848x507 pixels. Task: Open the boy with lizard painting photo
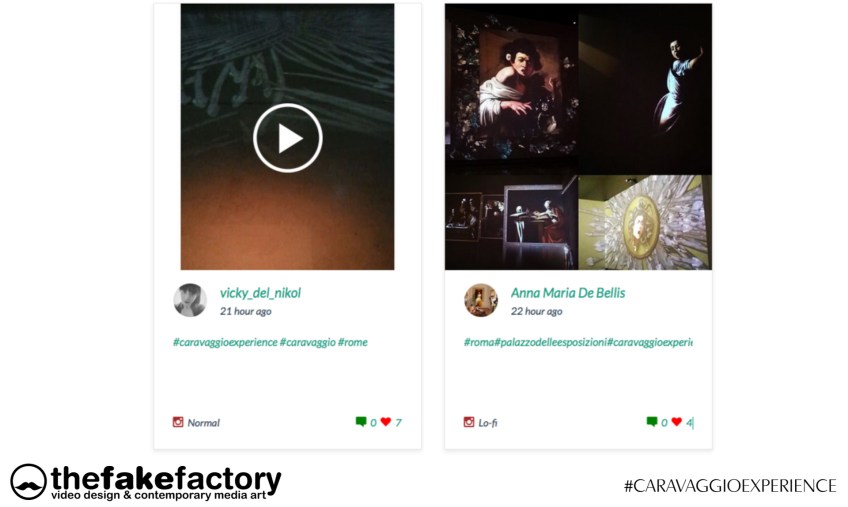point(512,89)
